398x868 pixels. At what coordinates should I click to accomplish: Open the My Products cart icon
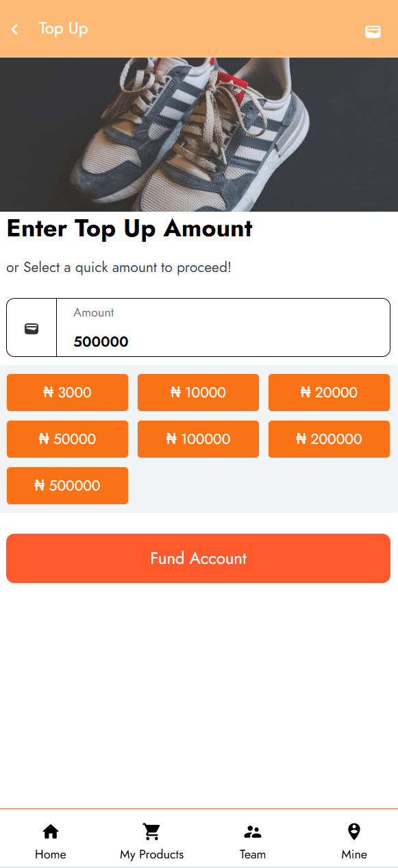[151, 832]
